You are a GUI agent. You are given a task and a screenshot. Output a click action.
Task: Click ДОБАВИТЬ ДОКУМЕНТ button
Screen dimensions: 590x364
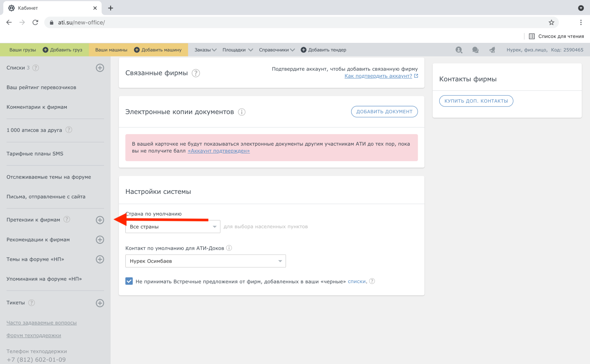(384, 112)
